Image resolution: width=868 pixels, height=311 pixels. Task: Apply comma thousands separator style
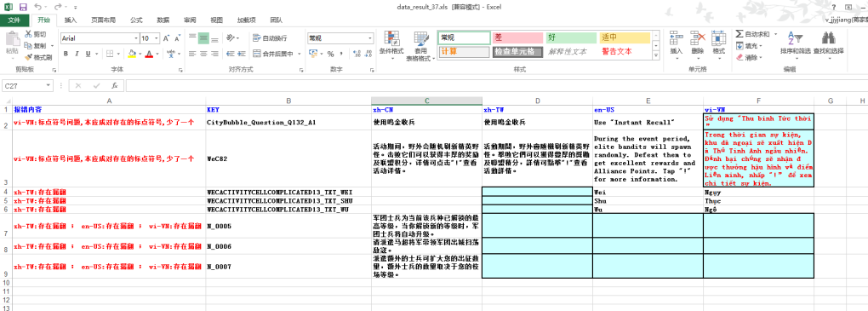[341, 54]
